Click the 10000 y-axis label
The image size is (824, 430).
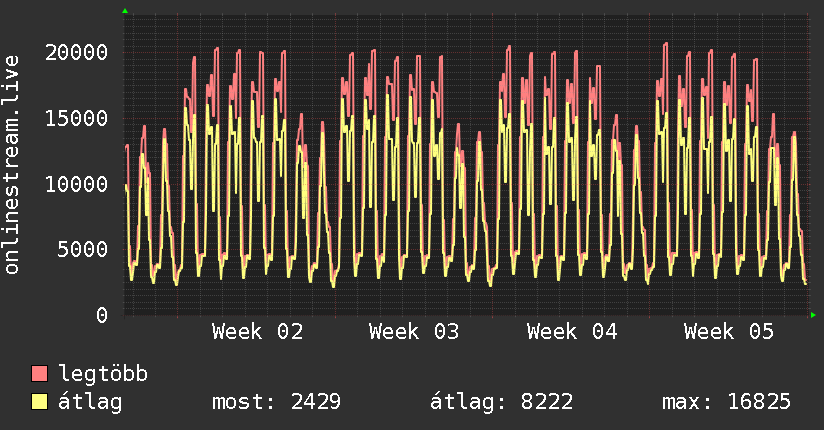76,184
